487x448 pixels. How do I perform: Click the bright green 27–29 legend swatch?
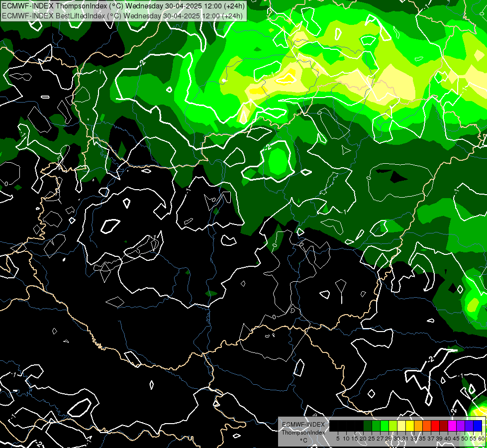(x=385, y=426)
